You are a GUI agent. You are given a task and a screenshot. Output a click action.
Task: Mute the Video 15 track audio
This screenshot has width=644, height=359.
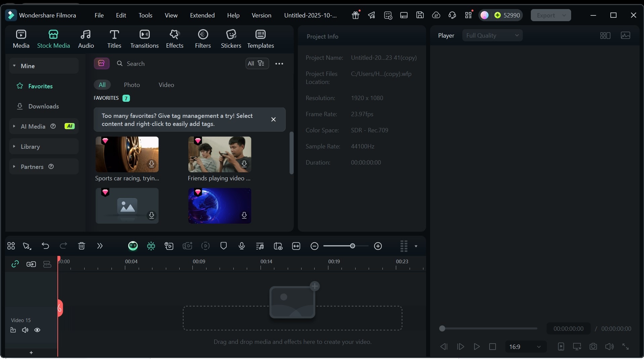click(25, 330)
